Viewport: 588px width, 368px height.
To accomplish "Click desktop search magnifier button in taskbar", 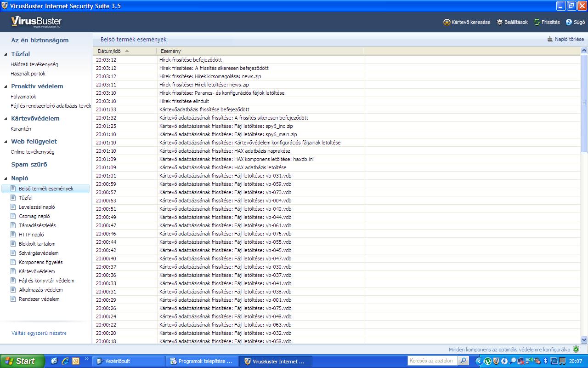I will 464,361.
